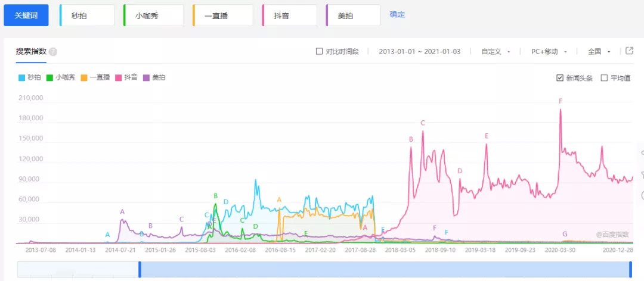Click the pink C news marker in 2018
Screen dimensions: 644x281
coord(423,123)
